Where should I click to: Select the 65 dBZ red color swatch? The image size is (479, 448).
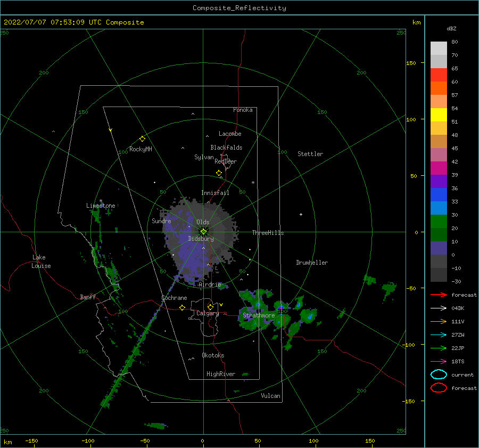[x=439, y=75]
